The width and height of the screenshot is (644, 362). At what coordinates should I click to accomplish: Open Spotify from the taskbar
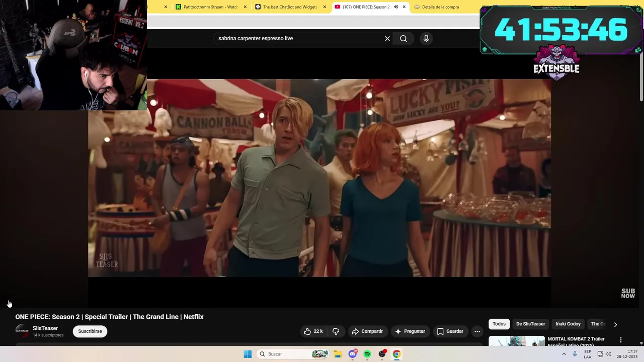pyautogui.click(x=367, y=354)
